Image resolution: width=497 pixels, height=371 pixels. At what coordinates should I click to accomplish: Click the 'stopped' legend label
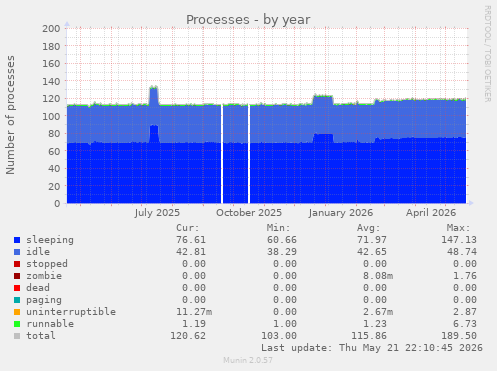(x=47, y=264)
